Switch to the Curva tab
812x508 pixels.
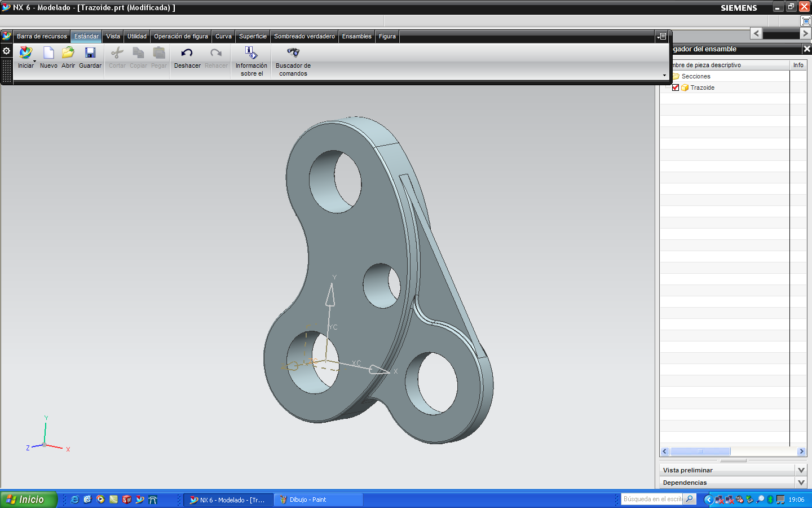click(223, 36)
